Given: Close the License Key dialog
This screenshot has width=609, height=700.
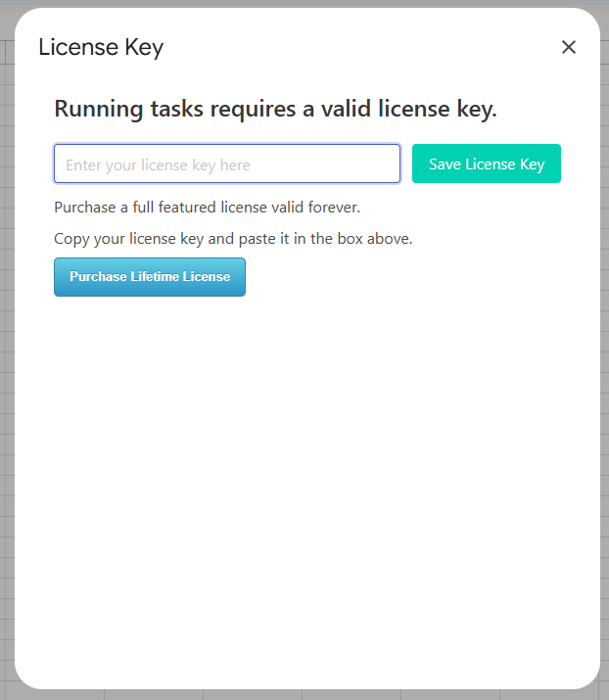Looking at the screenshot, I should point(569,47).
